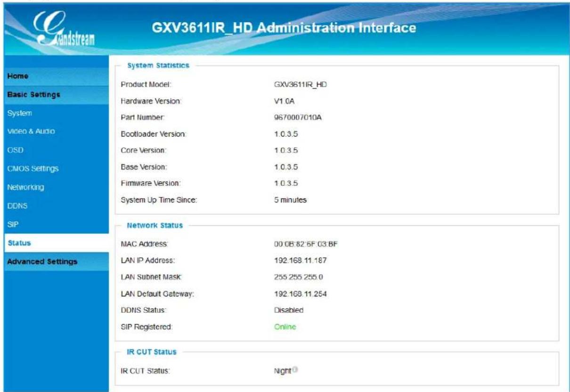570x392 pixels.
Task: Click the Hardware Version label
Action: 151,101
